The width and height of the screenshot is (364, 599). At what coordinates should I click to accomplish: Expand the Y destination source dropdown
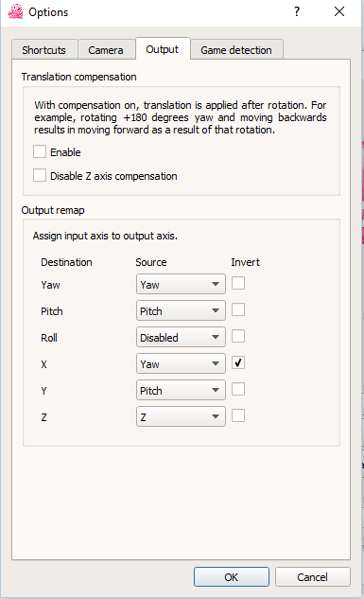pyautogui.click(x=181, y=390)
